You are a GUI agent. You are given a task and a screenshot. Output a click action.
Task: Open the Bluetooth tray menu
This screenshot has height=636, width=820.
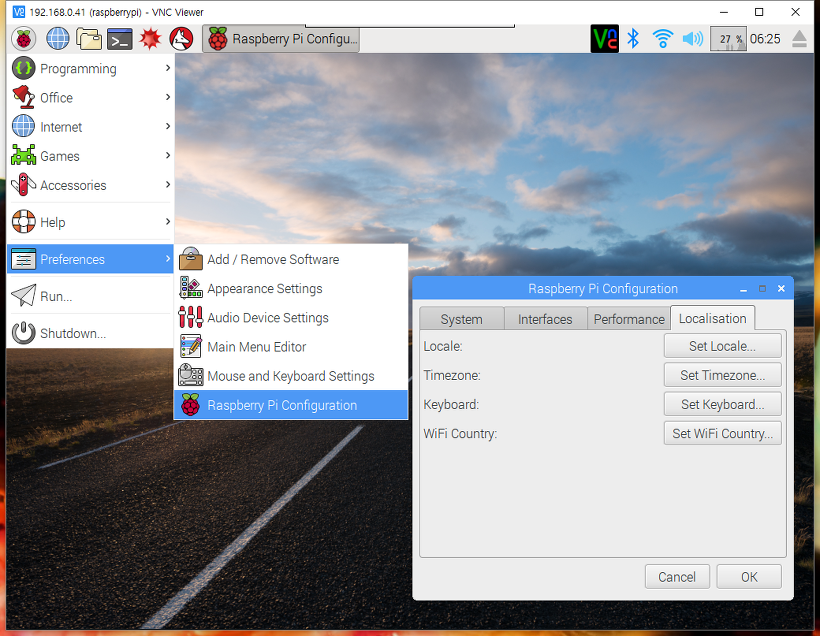(633, 39)
